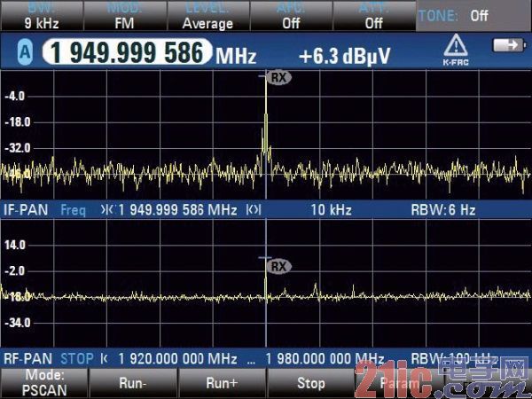The width and height of the screenshot is (532, 399).
Task: Click the 1 949.999 586 MHz frequency field
Action: coord(124,55)
